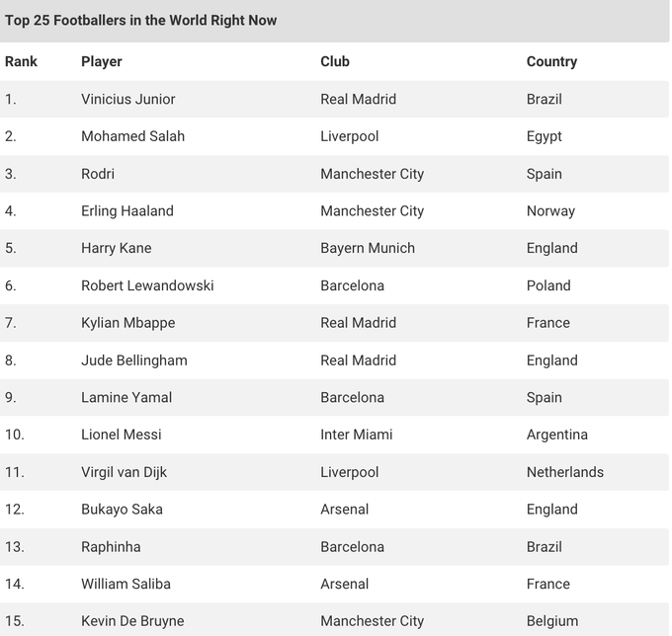Click the Club column header
Viewport: 672px width, 636px height.
coord(335,61)
